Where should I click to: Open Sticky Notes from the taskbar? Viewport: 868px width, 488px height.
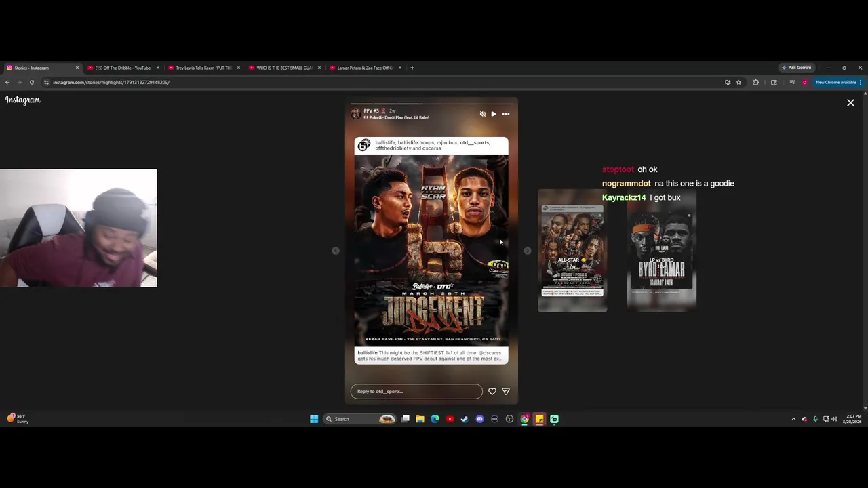(x=539, y=419)
